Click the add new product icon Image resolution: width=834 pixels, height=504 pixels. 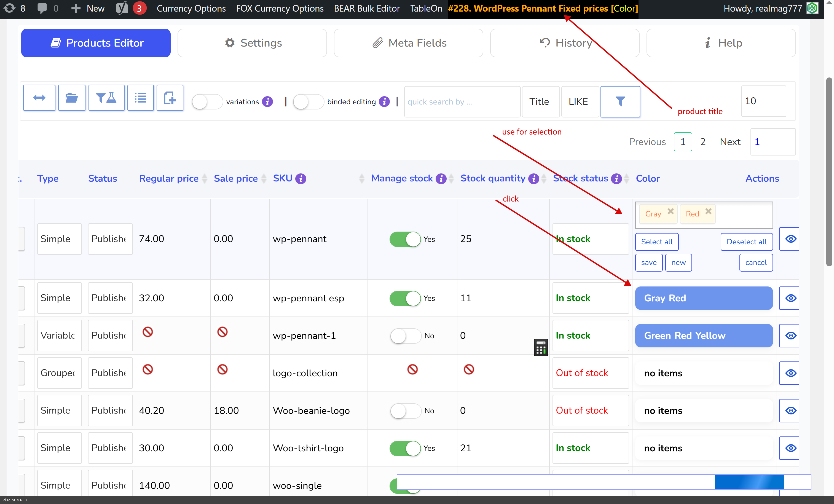pos(170,98)
